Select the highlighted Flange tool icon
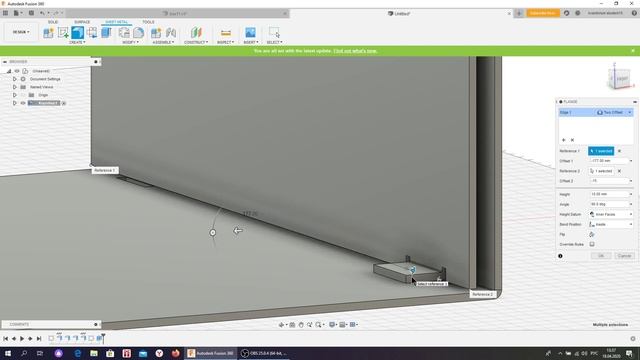 click(78, 33)
